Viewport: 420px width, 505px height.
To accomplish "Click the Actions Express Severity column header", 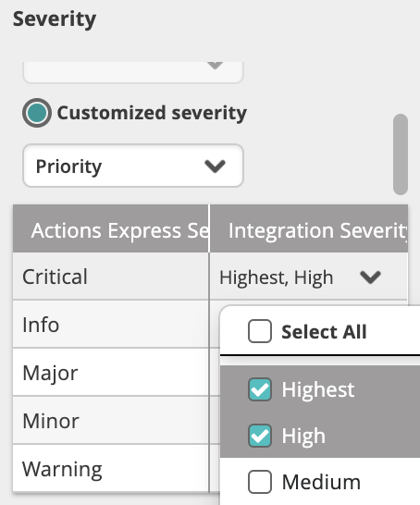I will (x=111, y=228).
